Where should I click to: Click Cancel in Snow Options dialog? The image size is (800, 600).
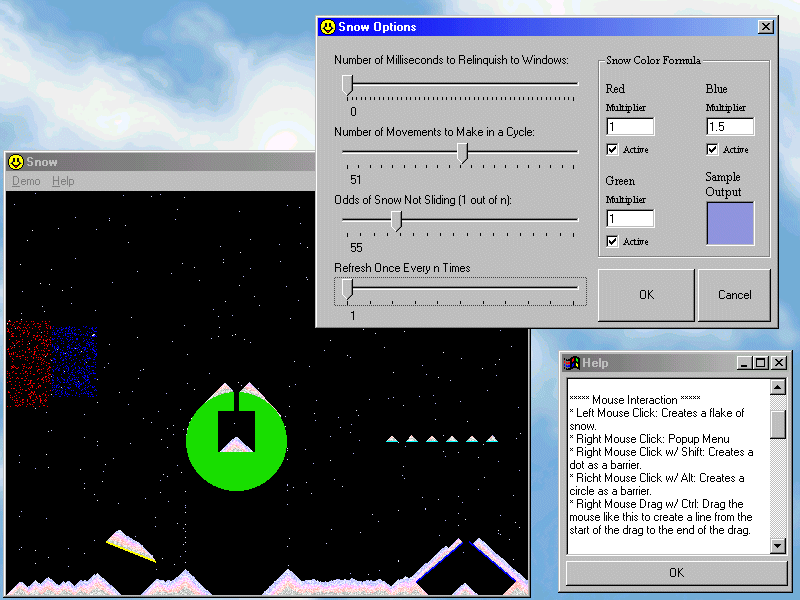734,295
